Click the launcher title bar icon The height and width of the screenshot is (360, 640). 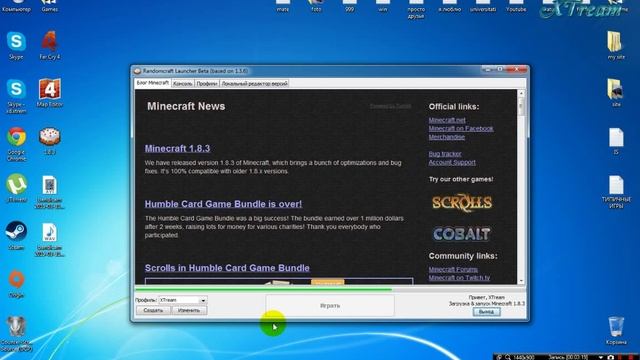(x=138, y=71)
